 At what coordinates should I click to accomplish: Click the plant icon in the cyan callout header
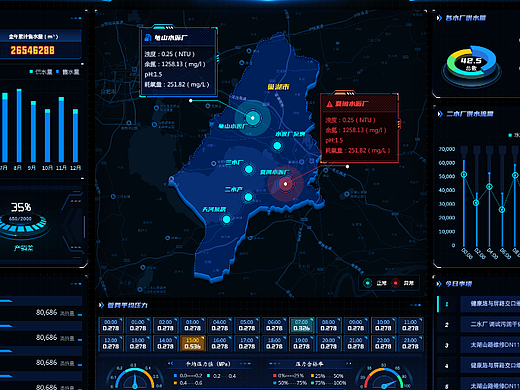click(x=148, y=38)
